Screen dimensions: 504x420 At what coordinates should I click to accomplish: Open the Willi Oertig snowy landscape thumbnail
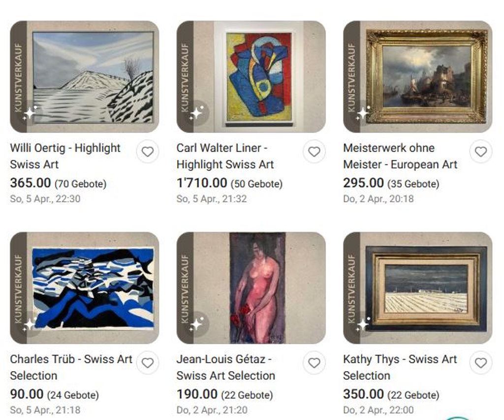(85, 76)
